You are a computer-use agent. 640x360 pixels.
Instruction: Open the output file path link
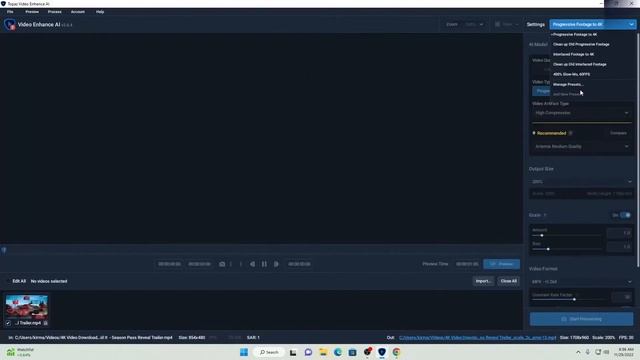click(477, 338)
